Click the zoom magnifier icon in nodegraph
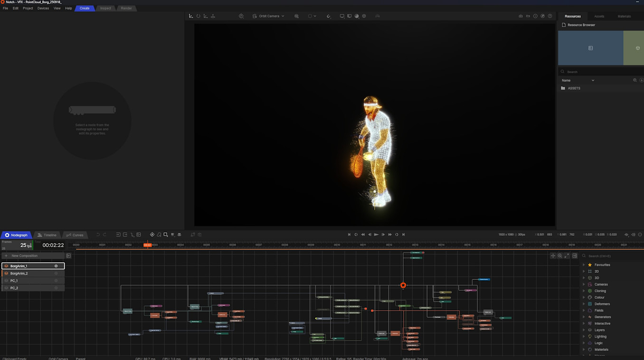 pos(560,256)
